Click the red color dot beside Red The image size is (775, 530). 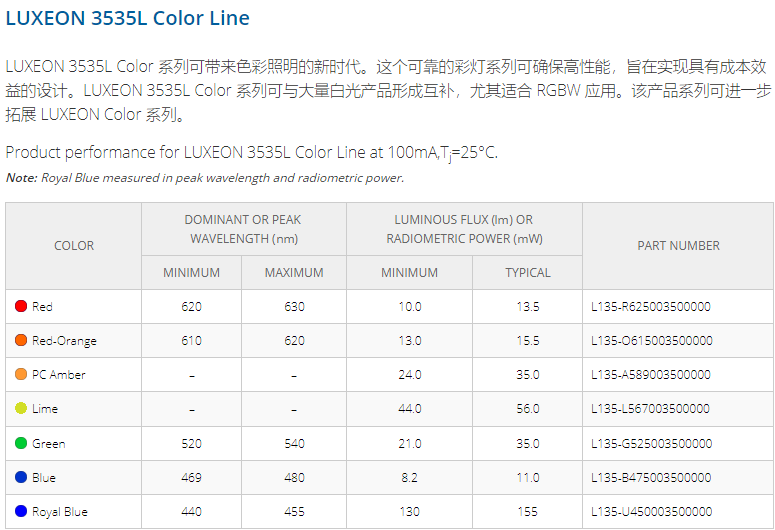pos(21,306)
